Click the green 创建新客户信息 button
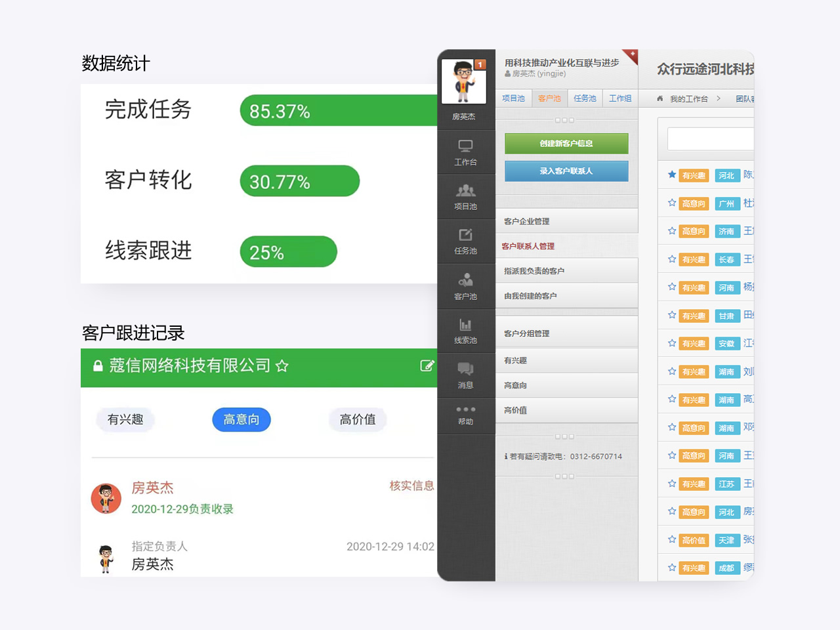Viewport: 840px width, 630px height. (566, 143)
